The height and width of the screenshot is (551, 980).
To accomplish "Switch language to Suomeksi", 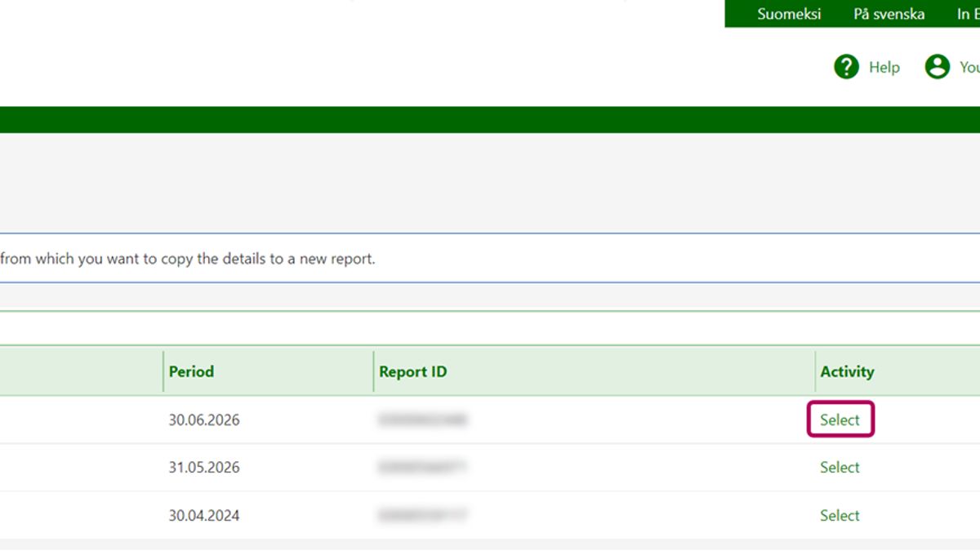I will [788, 14].
